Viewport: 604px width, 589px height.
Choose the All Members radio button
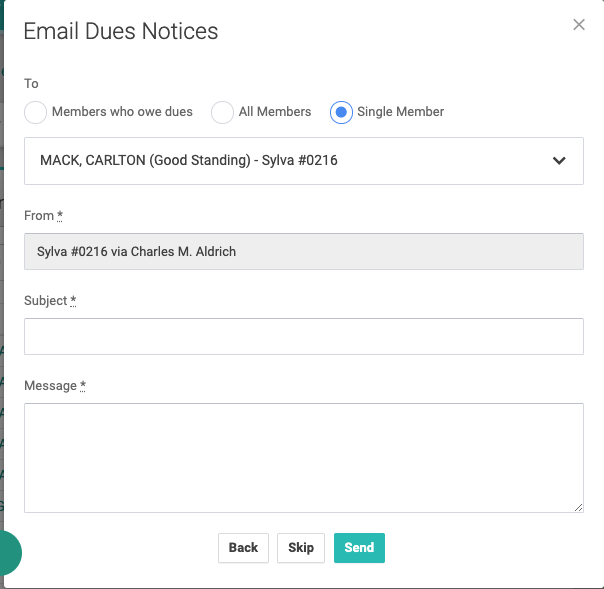pyautogui.click(x=222, y=112)
